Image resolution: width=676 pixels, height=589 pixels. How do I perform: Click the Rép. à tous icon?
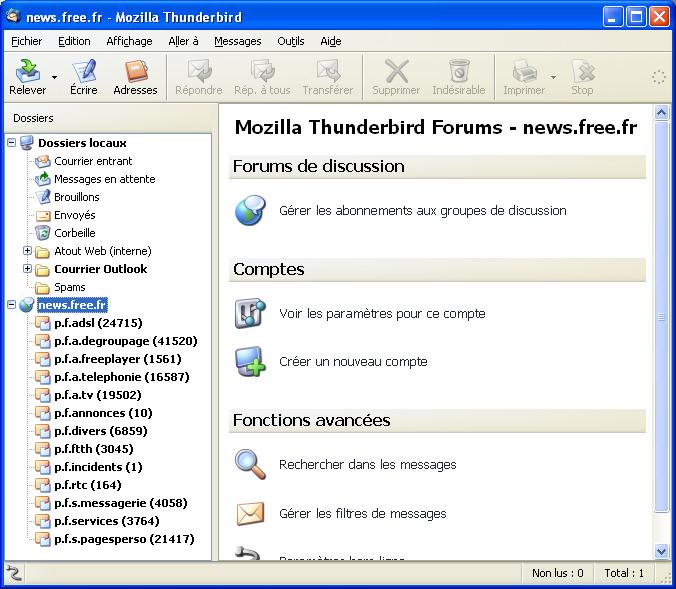click(262, 71)
